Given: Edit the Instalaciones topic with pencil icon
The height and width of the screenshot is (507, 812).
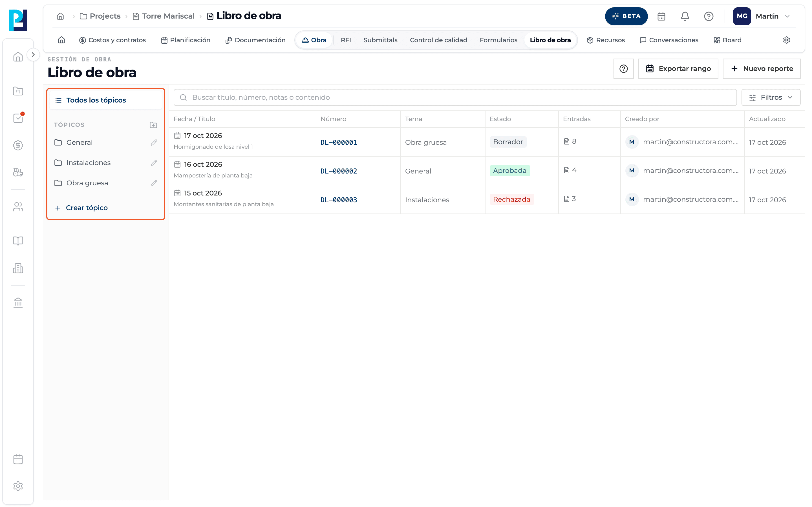Looking at the screenshot, I should tap(154, 163).
